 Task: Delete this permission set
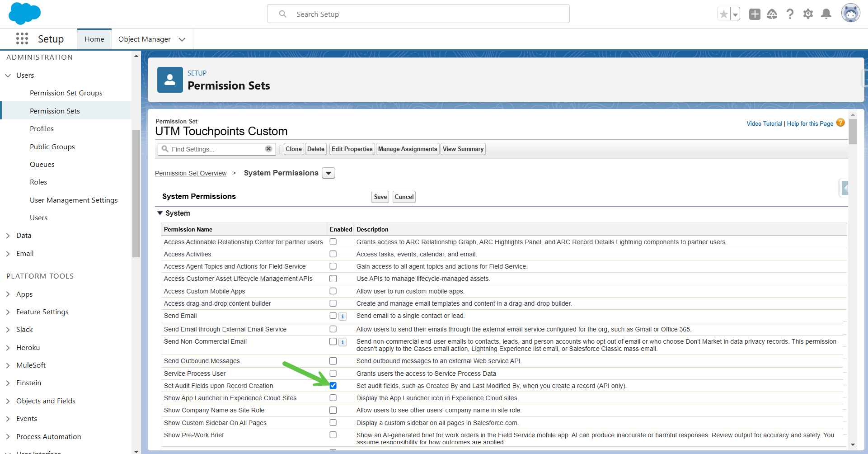(316, 149)
